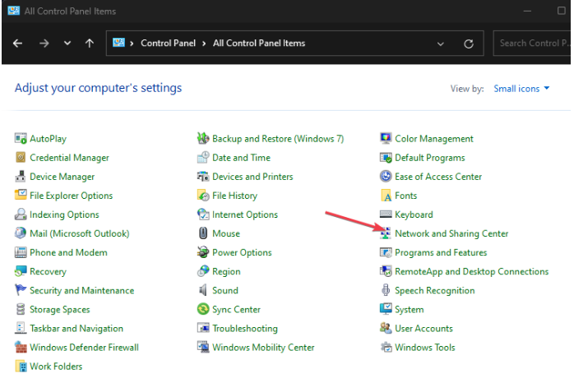Open recent locations dropdown arrow
Screen dimensions: 574x392
(x=67, y=44)
